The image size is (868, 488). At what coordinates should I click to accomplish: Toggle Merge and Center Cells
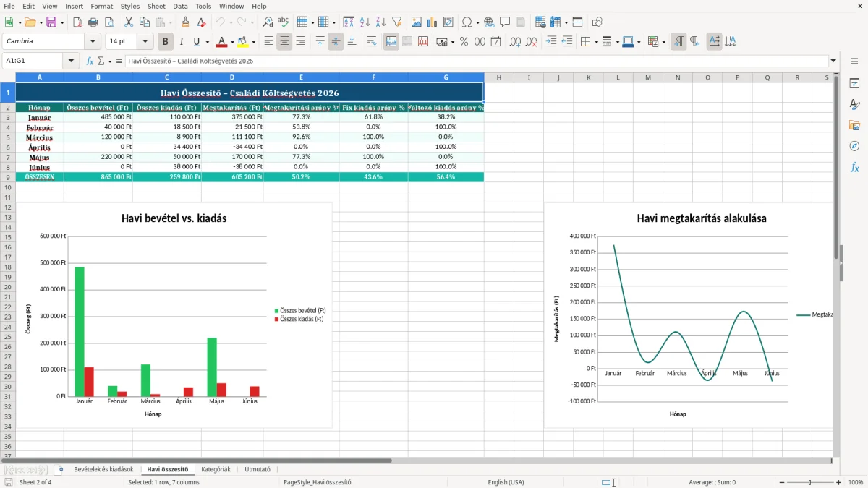pos(391,42)
